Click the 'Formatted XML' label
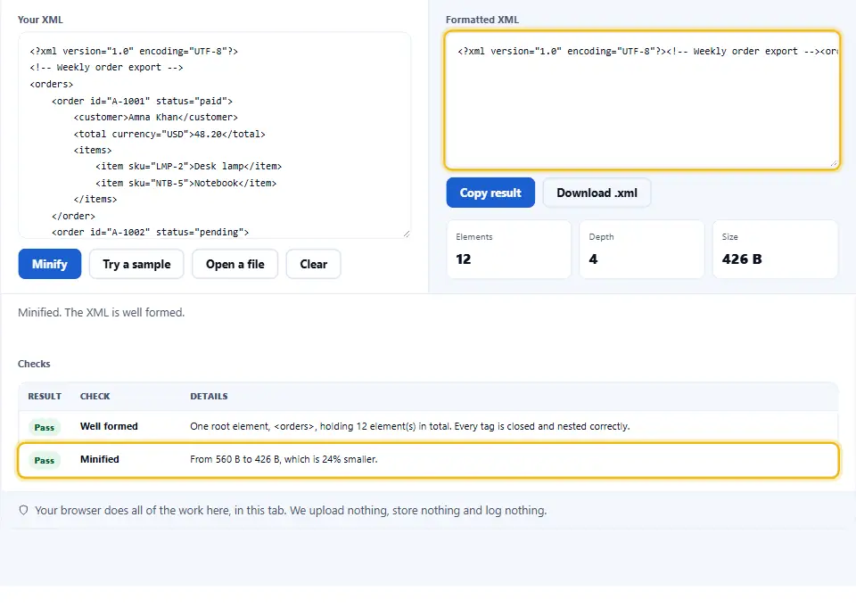 pos(482,20)
